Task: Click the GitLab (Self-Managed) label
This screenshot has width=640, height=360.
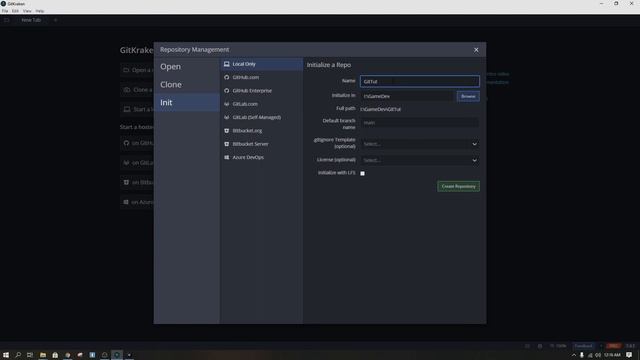Action: pos(257,117)
